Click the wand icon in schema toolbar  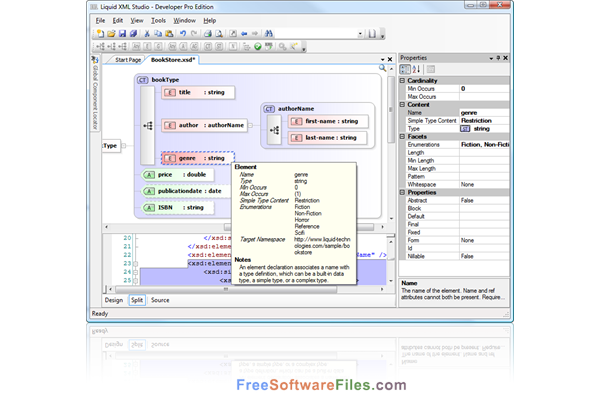pyautogui.click(x=293, y=47)
